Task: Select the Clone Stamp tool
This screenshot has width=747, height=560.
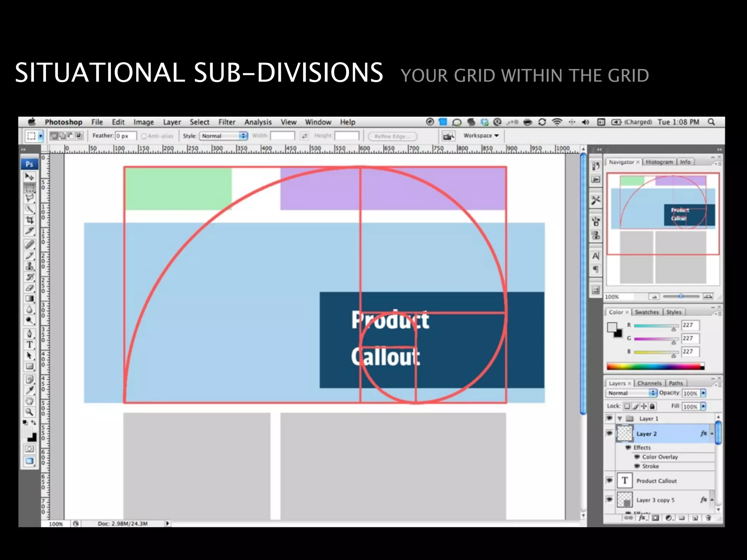Action: coord(30,267)
